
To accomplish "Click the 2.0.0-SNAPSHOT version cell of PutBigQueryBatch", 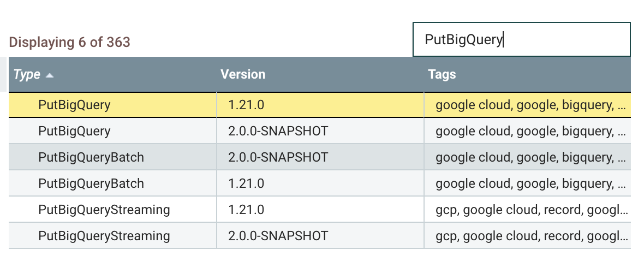I will tap(320, 157).
